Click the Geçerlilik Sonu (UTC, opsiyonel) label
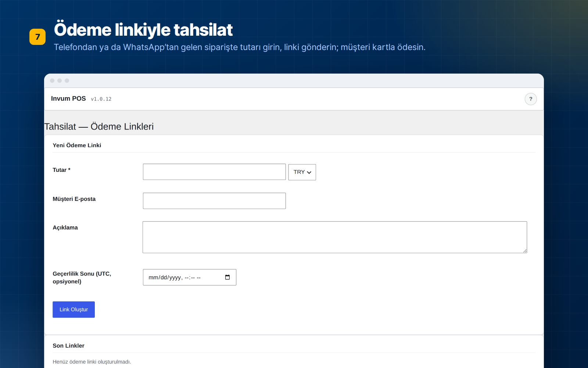 (x=82, y=277)
